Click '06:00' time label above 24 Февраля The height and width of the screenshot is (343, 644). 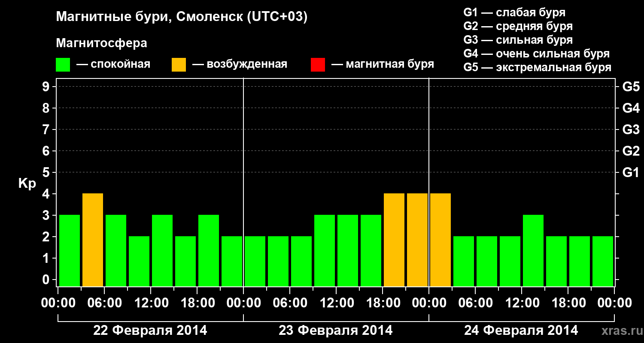click(475, 303)
